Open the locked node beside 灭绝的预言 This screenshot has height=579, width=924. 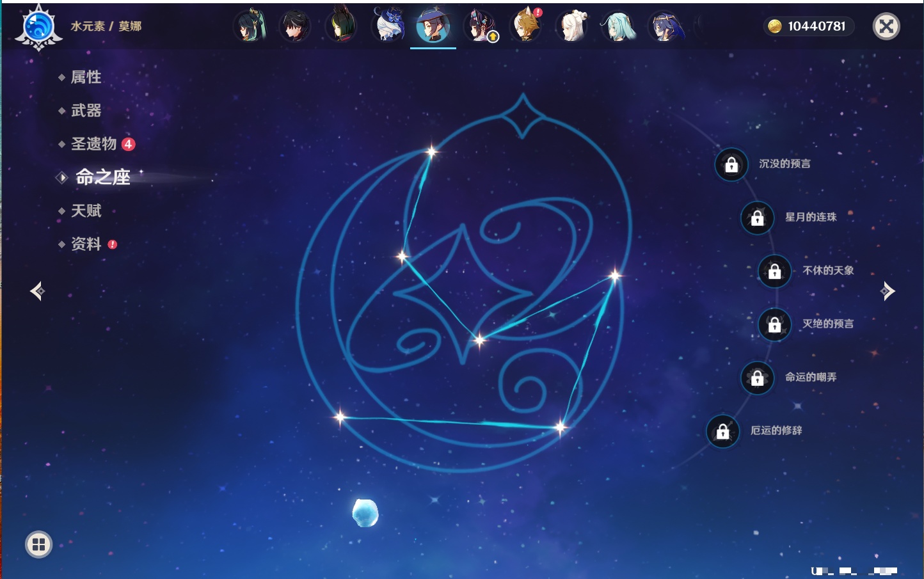(774, 325)
